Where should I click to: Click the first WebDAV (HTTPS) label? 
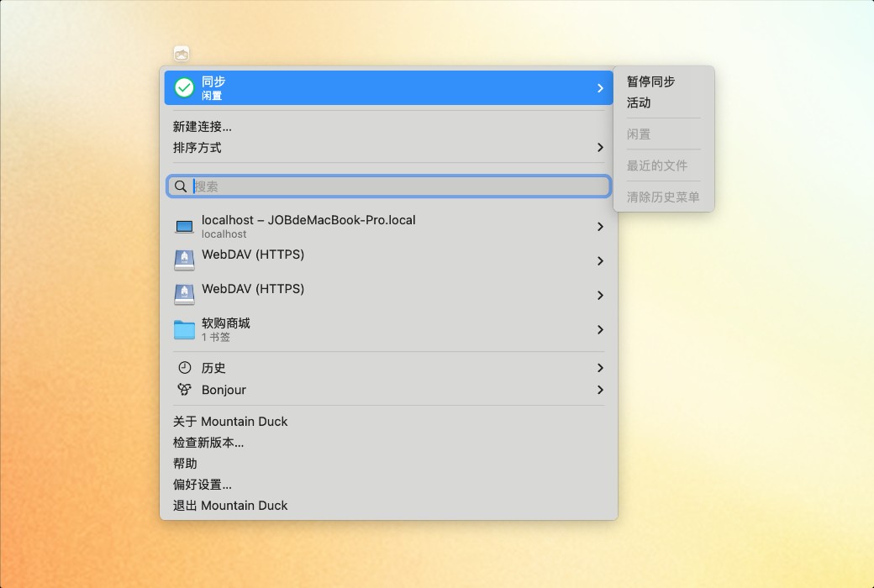(252, 255)
